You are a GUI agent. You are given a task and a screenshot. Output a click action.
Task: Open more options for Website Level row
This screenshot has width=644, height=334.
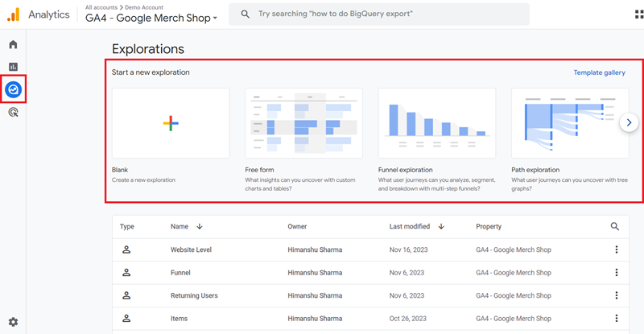coord(616,249)
